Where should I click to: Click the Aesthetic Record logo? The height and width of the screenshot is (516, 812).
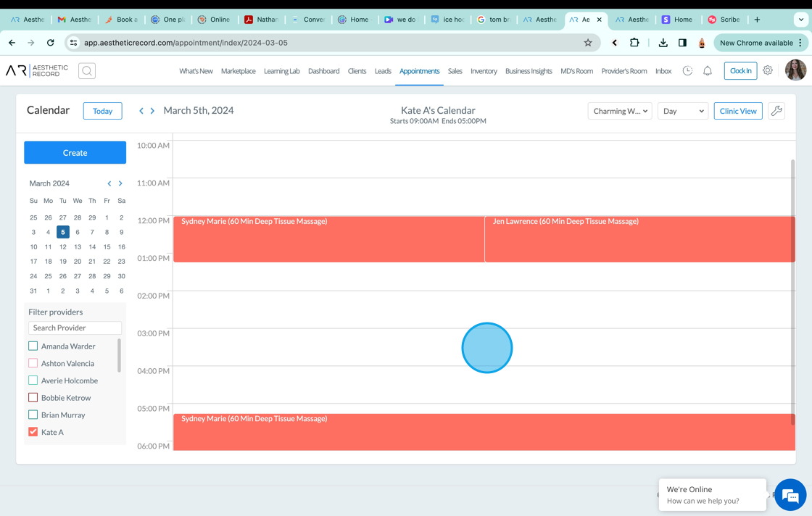(37, 70)
